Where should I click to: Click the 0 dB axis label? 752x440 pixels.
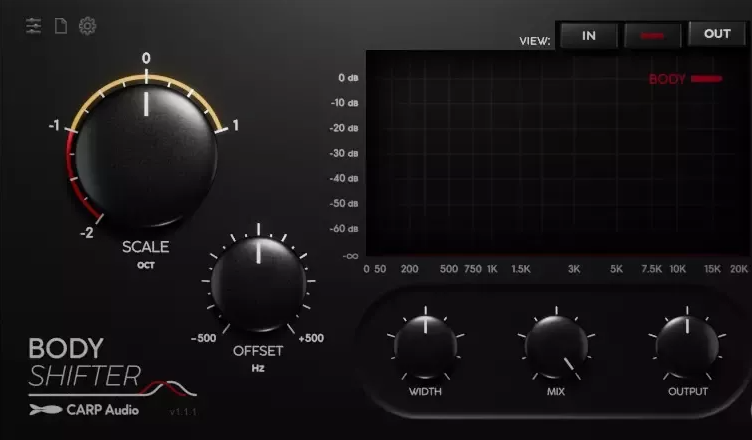tap(348, 78)
